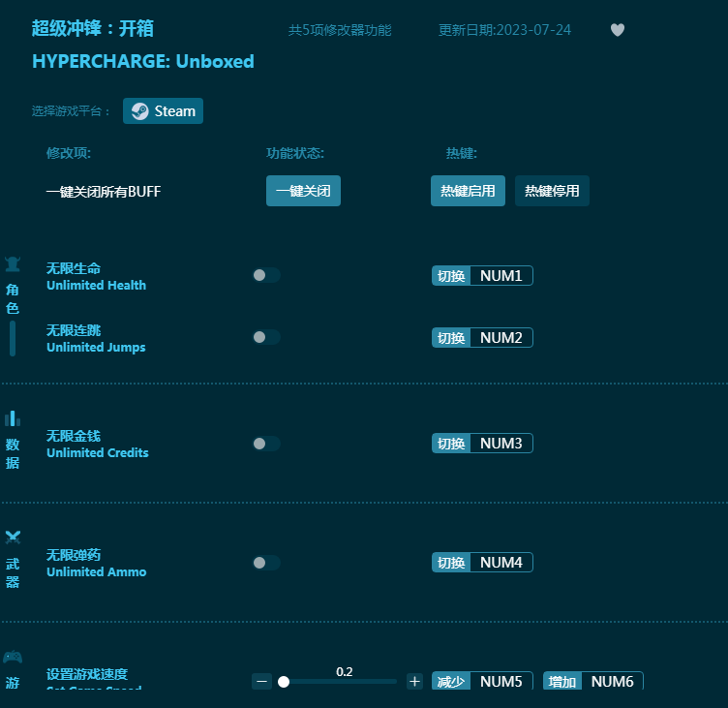Click the Unlimited Ammo label
The width and height of the screenshot is (728, 708).
tap(97, 571)
